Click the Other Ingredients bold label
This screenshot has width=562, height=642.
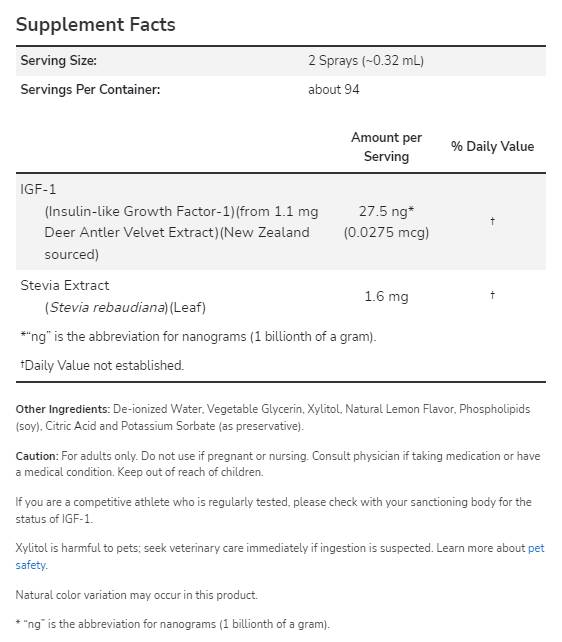pos(63,409)
